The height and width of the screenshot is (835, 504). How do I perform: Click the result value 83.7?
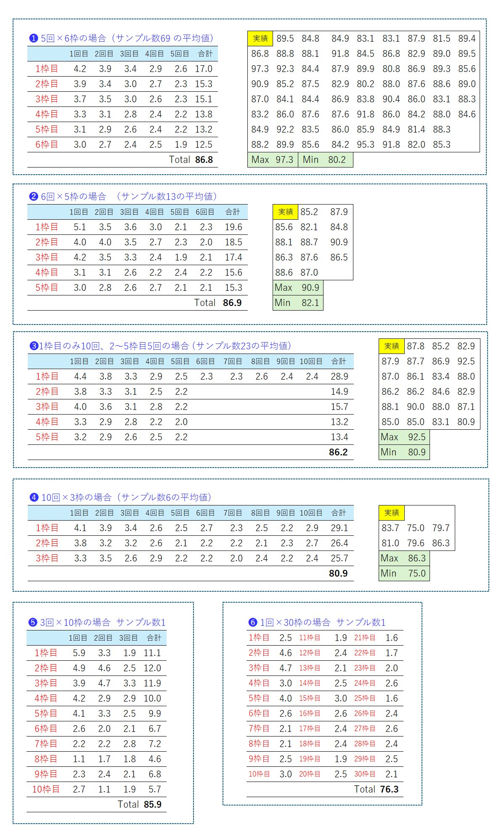click(x=390, y=528)
